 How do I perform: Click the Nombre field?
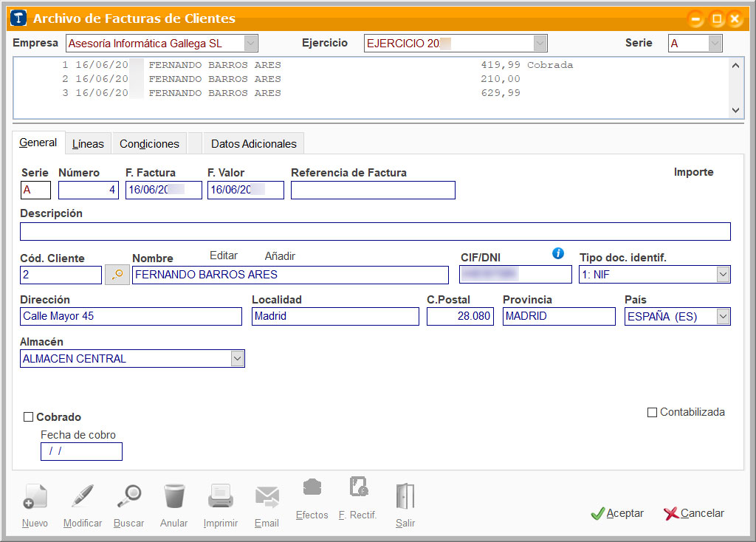[x=290, y=275]
